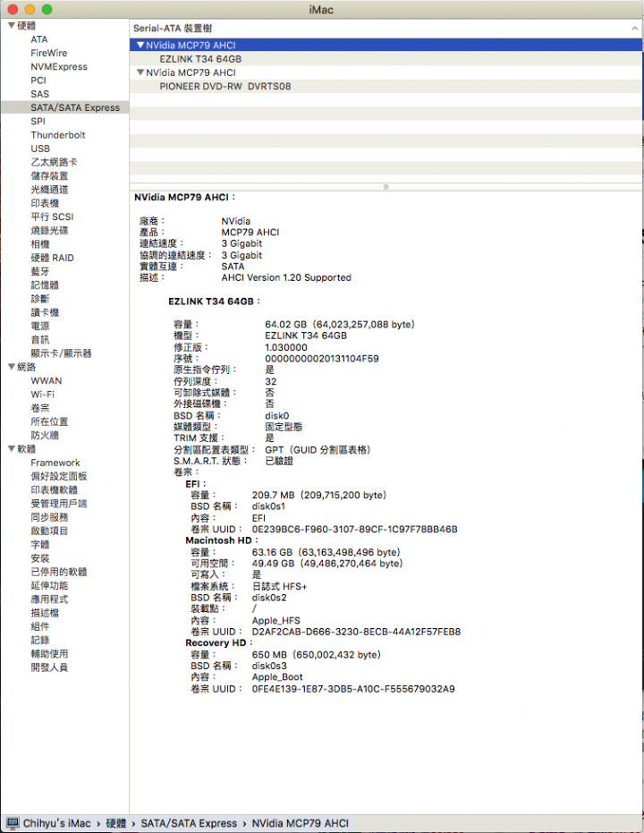Select 診斷 in sidebar
Screen dimensions: 644x833
[x=40, y=299]
